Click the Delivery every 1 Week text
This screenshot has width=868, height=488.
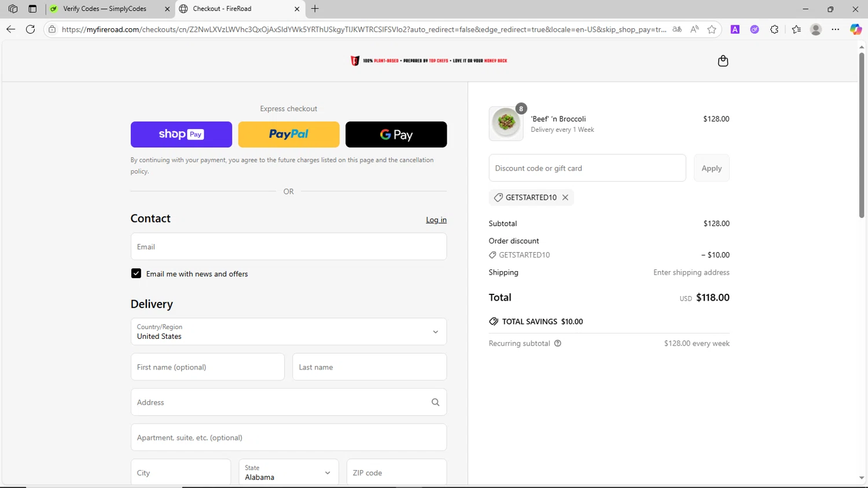[x=562, y=130]
